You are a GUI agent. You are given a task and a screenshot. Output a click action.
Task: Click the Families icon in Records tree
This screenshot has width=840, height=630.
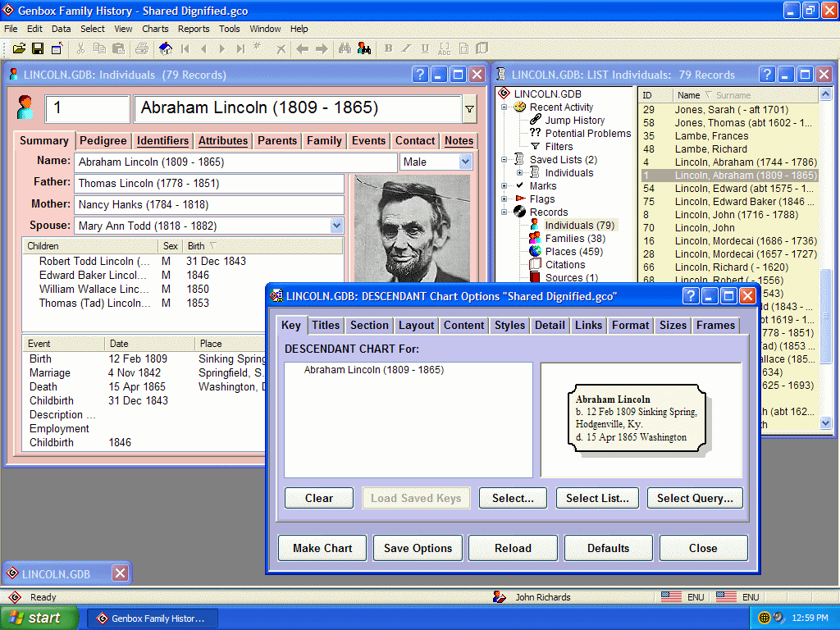[x=535, y=239]
